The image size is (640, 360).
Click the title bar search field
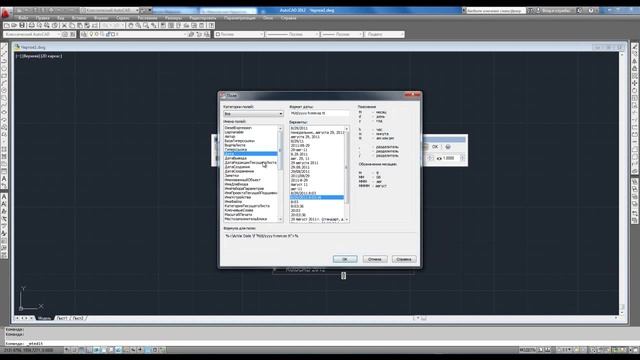[495, 11]
